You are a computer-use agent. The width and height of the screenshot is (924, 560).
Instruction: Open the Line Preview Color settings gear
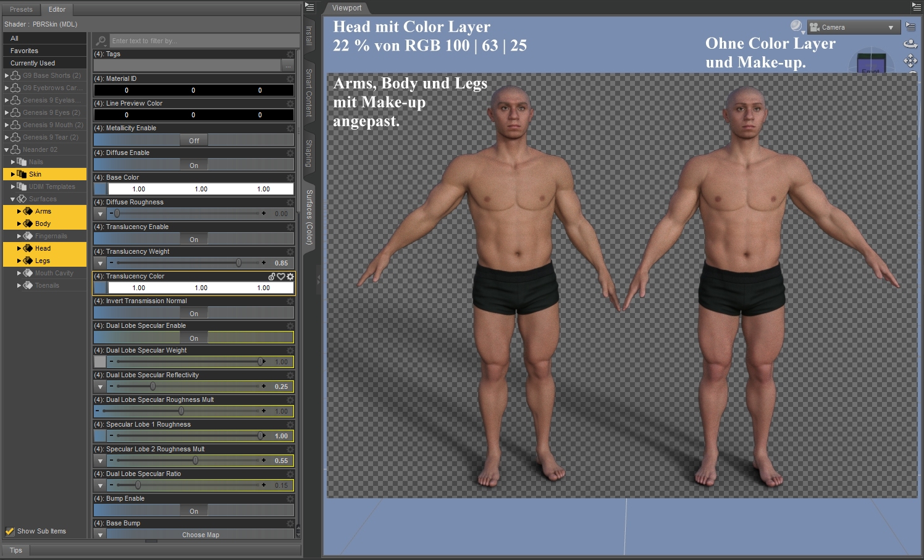pos(290,104)
